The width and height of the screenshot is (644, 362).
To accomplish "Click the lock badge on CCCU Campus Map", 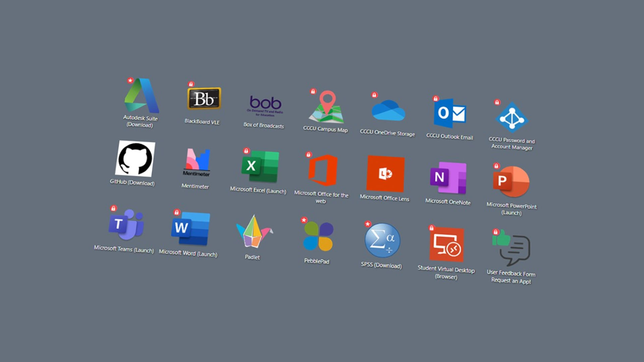I will click(313, 91).
